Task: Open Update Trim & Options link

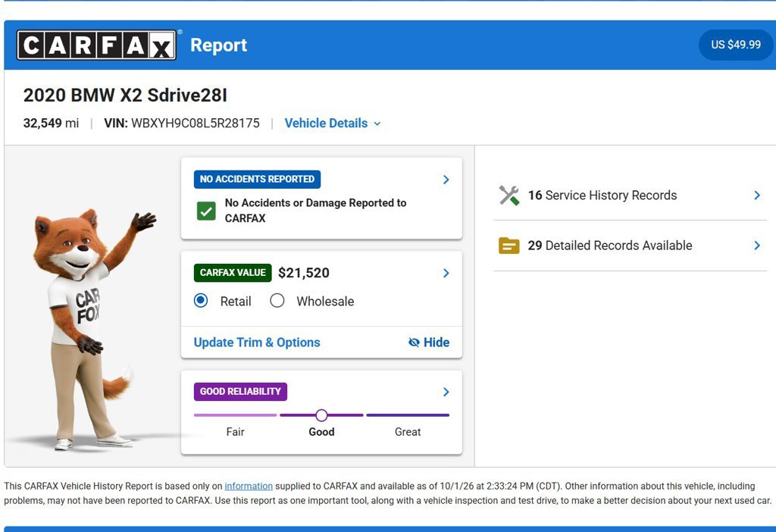Action: pyautogui.click(x=257, y=343)
